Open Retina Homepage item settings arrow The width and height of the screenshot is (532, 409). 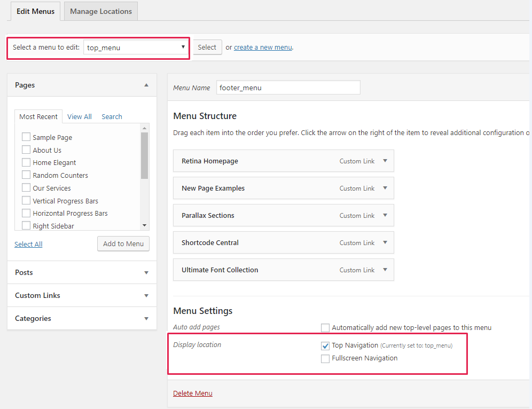click(x=385, y=161)
